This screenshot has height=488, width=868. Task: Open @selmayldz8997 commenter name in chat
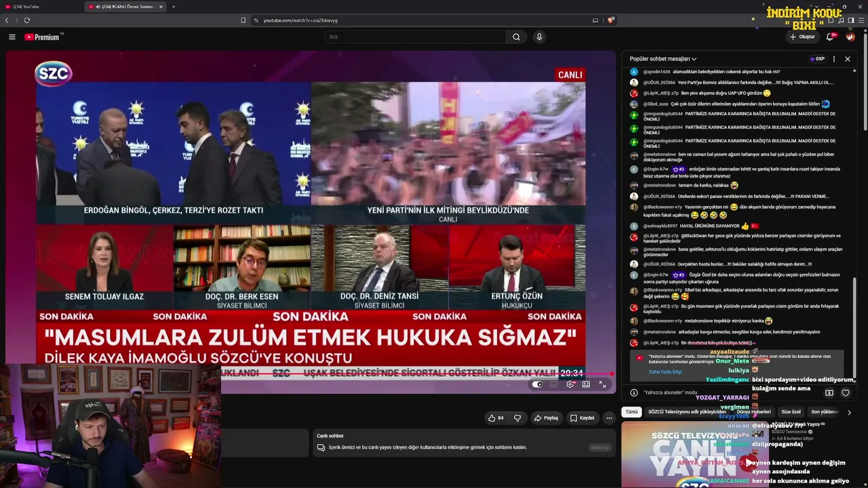click(660, 226)
